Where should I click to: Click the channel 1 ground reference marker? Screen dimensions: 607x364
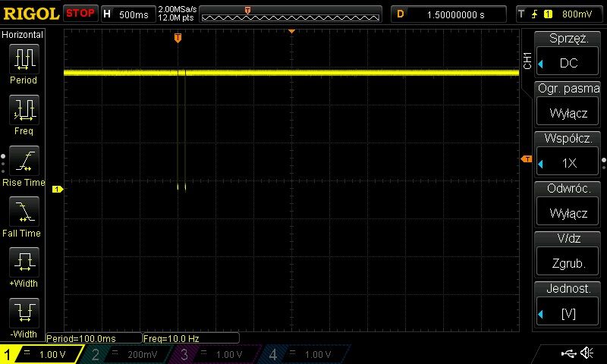[58, 189]
